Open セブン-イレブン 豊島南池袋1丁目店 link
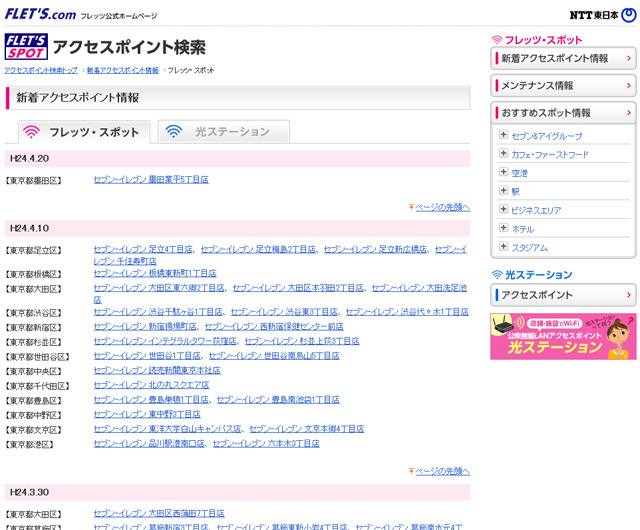640x530 pixels. [x=278, y=400]
